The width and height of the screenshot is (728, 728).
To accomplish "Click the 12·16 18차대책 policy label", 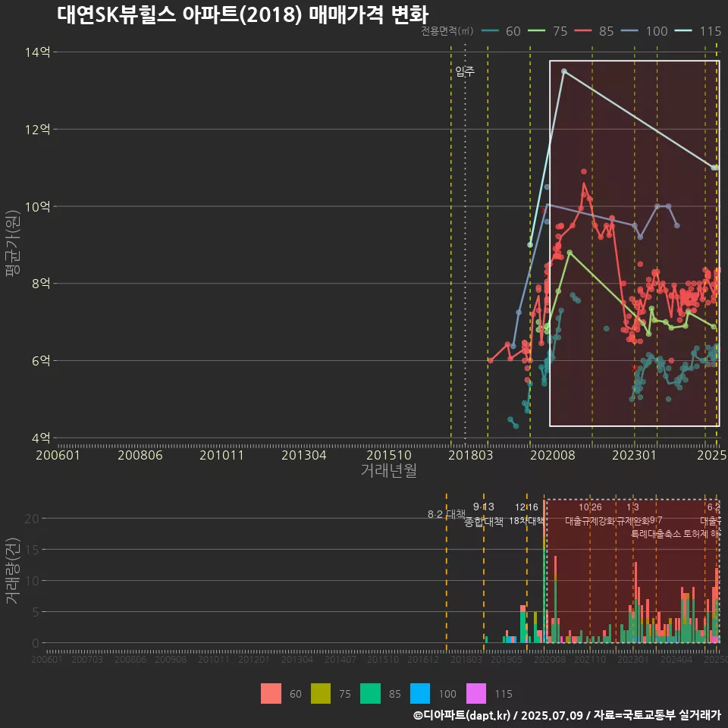I will [526, 514].
